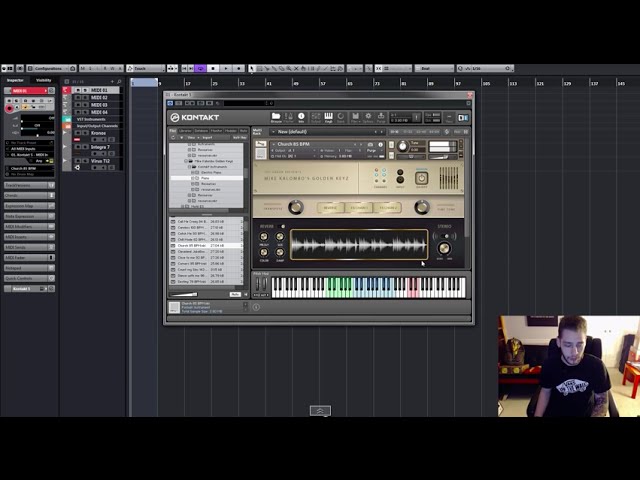Image resolution: width=640 pixels, height=480 pixels.
Task: Click the instrument snapshot camera icon
Action: (371, 144)
